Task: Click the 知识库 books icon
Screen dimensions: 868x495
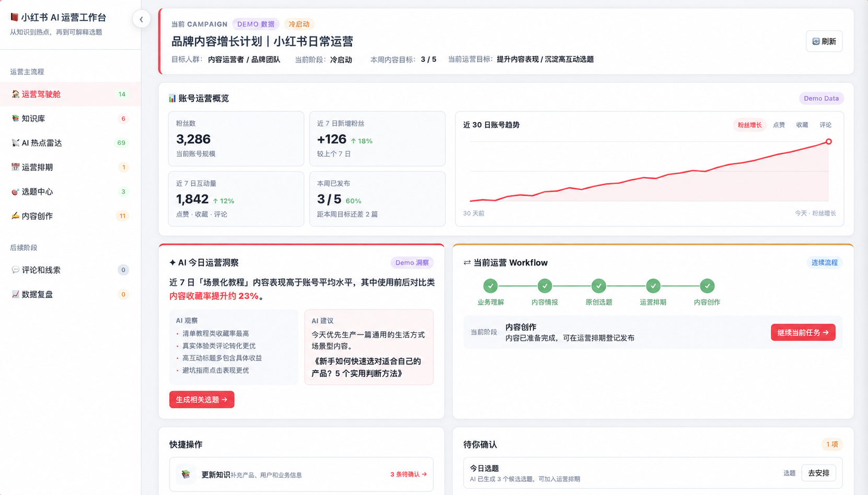Action: [15, 119]
